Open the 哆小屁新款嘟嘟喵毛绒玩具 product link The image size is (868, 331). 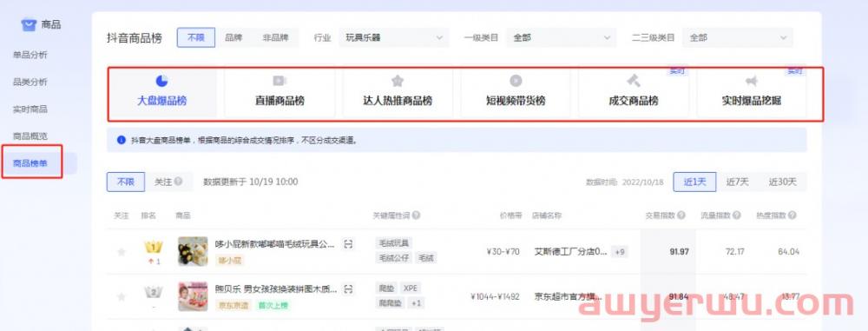coord(274,244)
